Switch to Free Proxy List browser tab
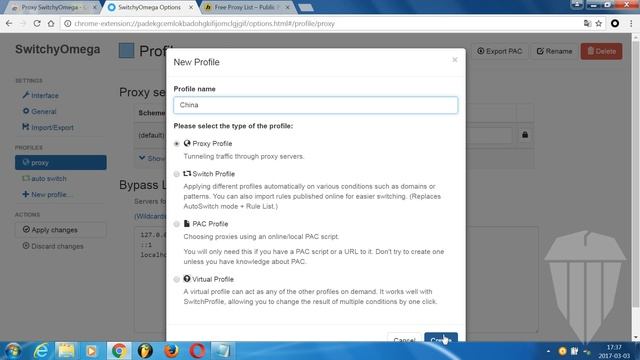Screen dimensions: 640x360 pyautogui.click(x=247, y=7)
